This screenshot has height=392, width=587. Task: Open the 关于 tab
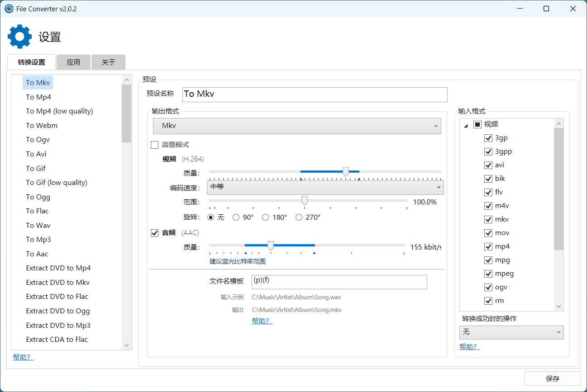click(108, 62)
